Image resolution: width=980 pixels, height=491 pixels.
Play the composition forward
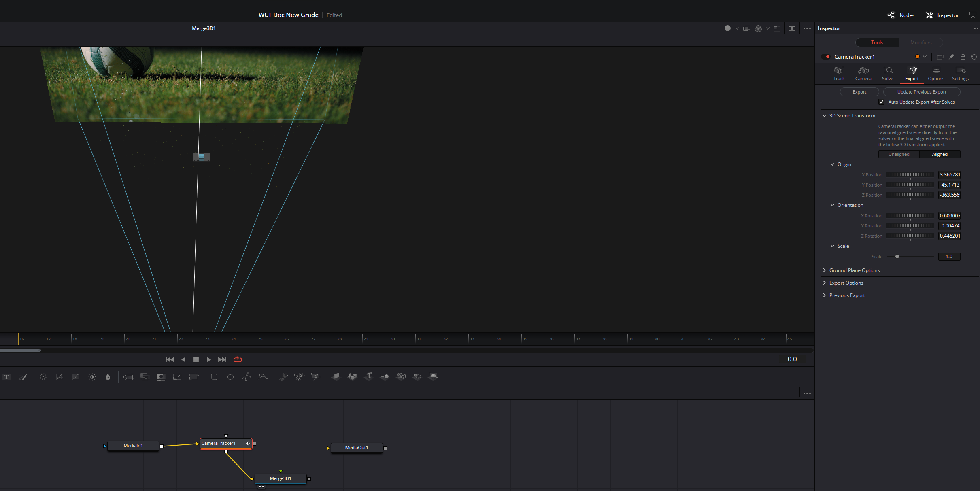(209, 359)
